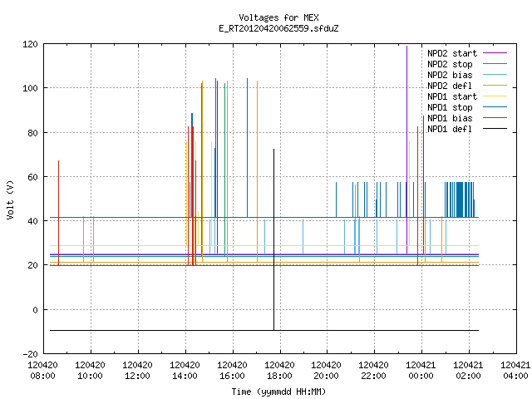532x399 pixels.
Task: Click the x-axis tick 120420 14:00
Action: tap(185, 371)
